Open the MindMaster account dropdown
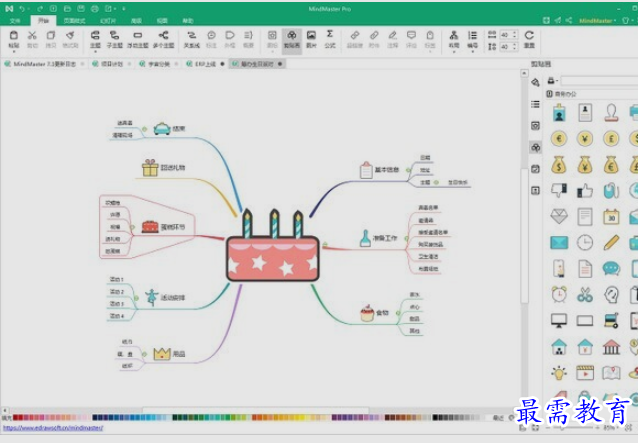 [598, 21]
